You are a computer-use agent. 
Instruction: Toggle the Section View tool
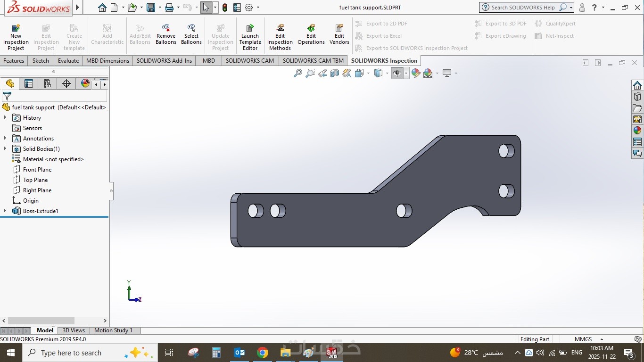335,73
